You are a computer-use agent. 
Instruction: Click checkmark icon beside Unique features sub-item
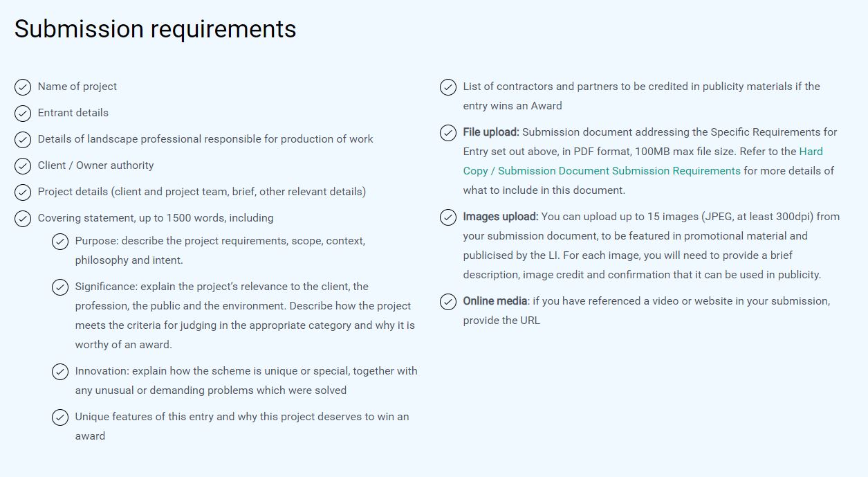coord(60,417)
